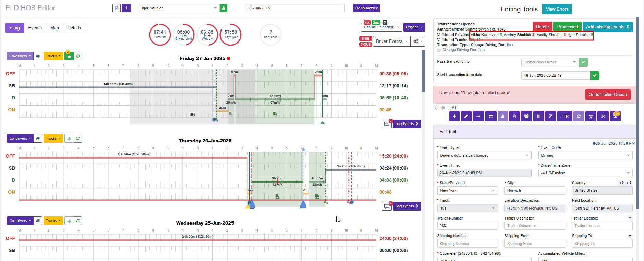Click the plus icon next to Shipping To
This screenshot has width=644, height=261.
coord(630,236)
